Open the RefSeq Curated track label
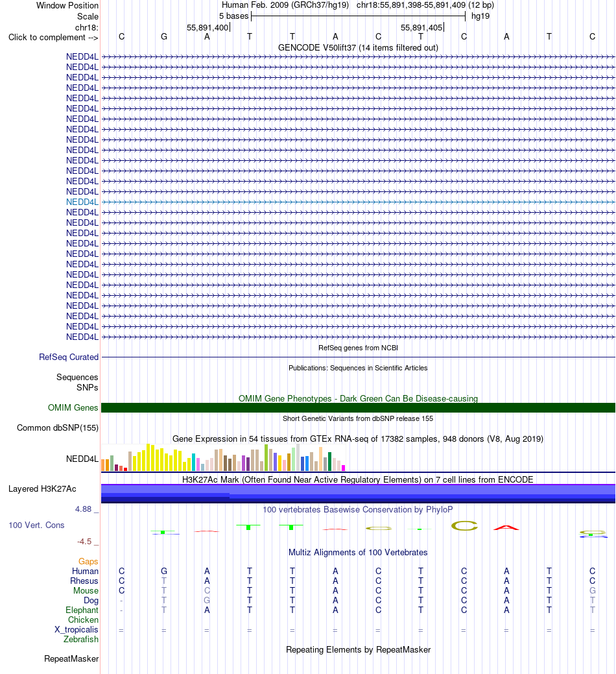This screenshot has width=616, height=674. (69, 357)
